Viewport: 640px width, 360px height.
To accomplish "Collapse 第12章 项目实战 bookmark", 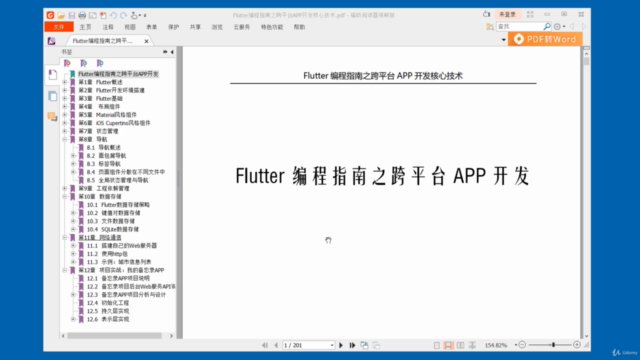I will (64, 270).
